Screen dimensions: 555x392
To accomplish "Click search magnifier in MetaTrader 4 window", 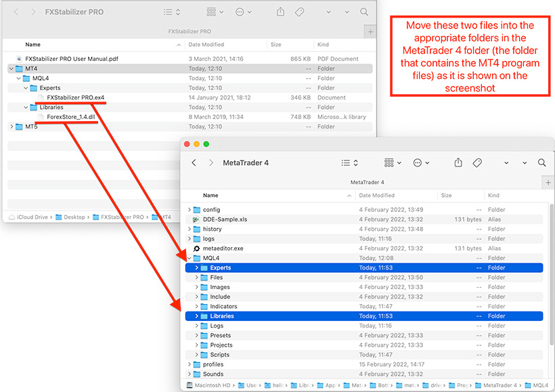I will [x=541, y=162].
